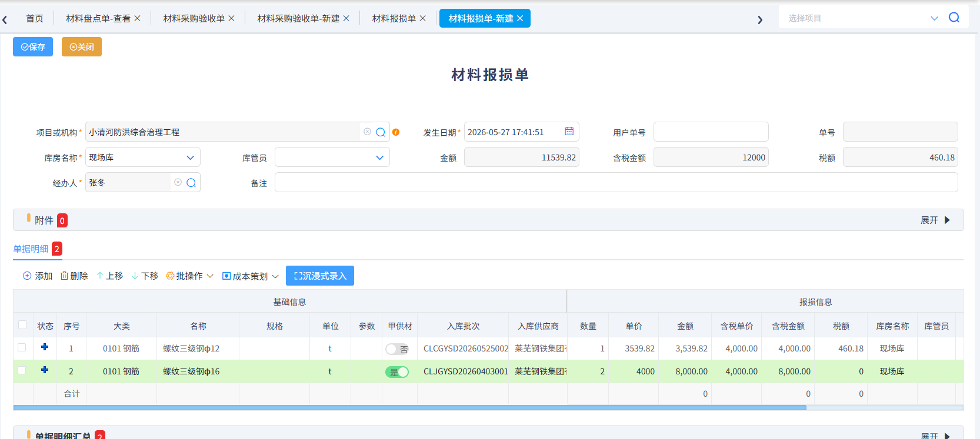The image size is (980, 439).
Task: Add a new detail row
Action: click(x=38, y=276)
